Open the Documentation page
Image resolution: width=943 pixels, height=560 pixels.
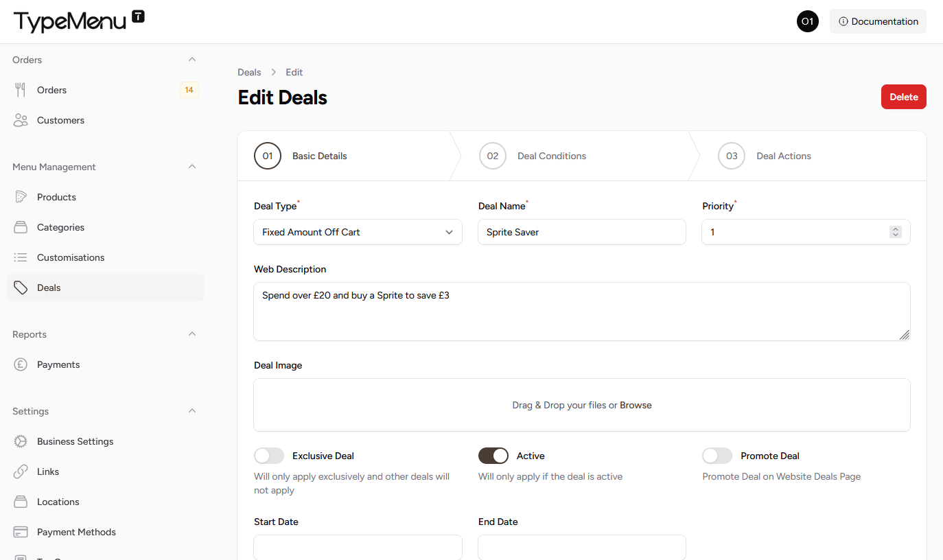point(878,21)
